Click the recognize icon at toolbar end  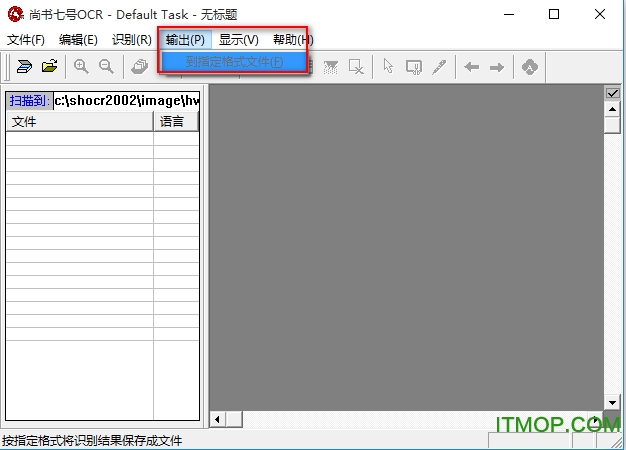530,67
